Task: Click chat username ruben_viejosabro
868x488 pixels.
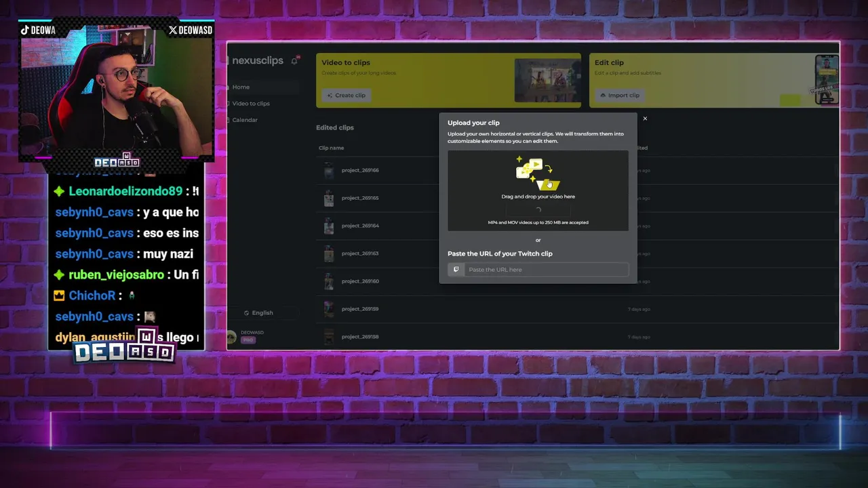Action: tap(116, 275)
